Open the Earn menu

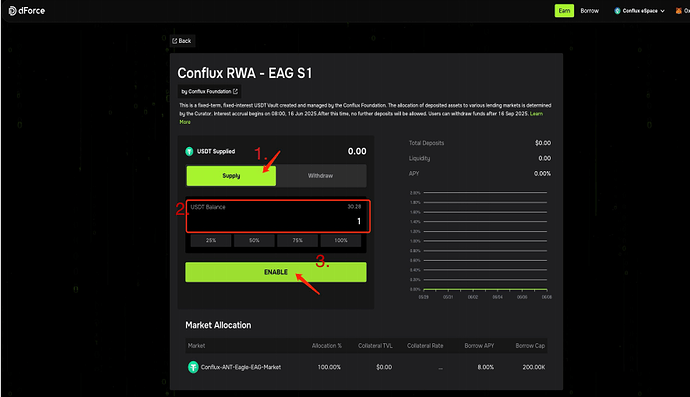(564, 11)
